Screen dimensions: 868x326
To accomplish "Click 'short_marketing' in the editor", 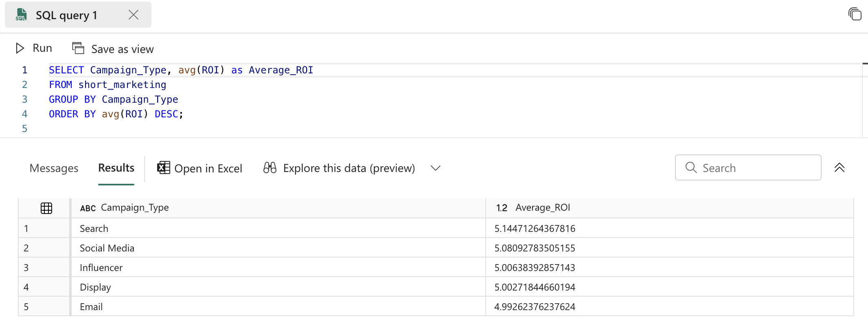I will (122, 85).
